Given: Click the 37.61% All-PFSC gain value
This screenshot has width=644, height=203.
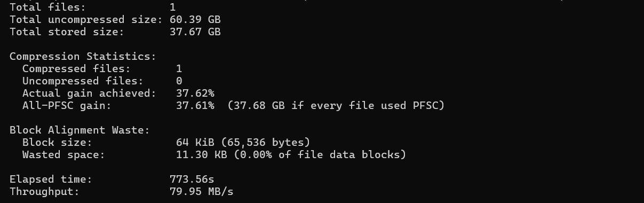Looking at the screenshot, I should [195, 106].
